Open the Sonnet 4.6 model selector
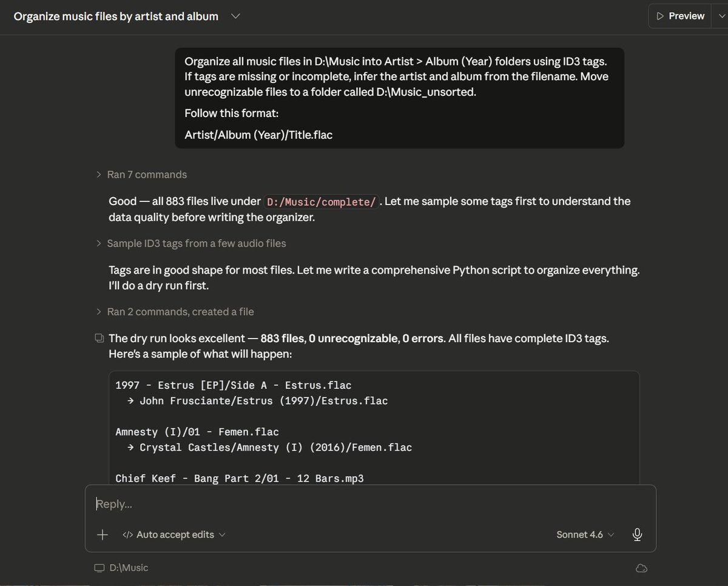 585,534
